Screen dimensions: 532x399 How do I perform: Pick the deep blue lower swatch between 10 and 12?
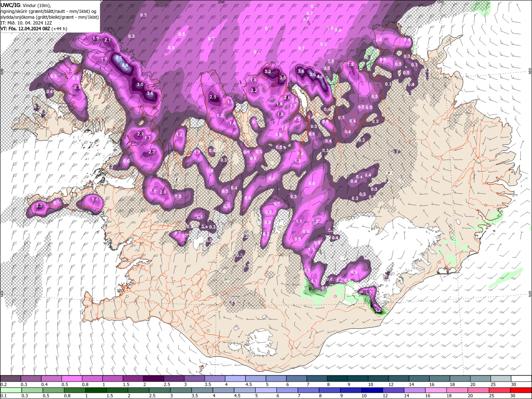372,390
